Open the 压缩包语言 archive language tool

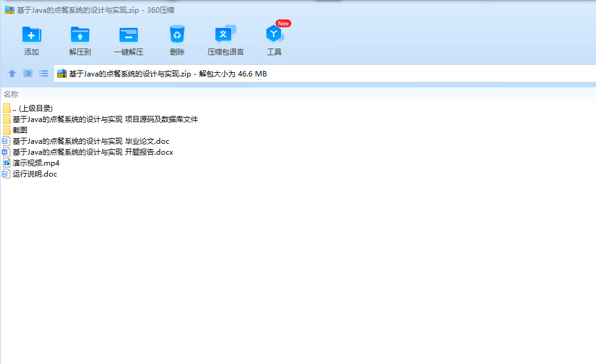tap(225, 34)
